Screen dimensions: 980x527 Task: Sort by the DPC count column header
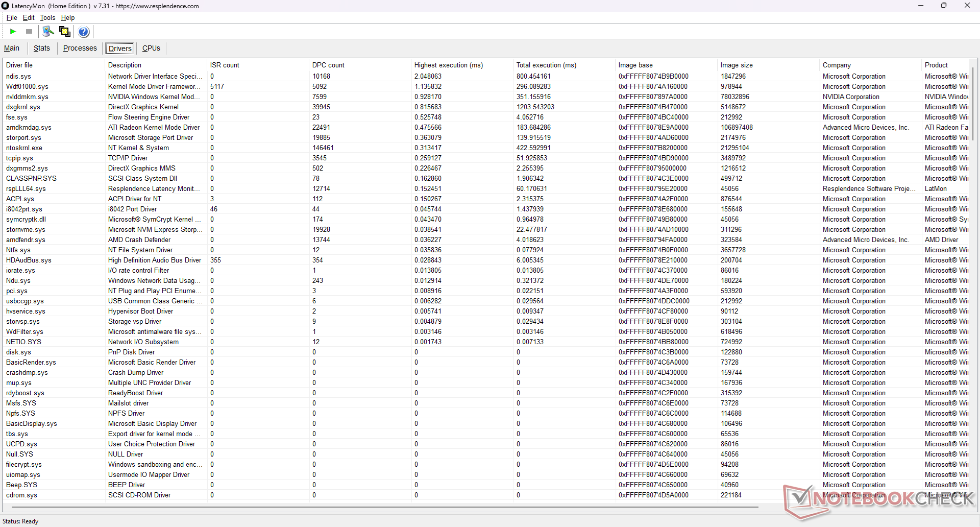(360, 65)
